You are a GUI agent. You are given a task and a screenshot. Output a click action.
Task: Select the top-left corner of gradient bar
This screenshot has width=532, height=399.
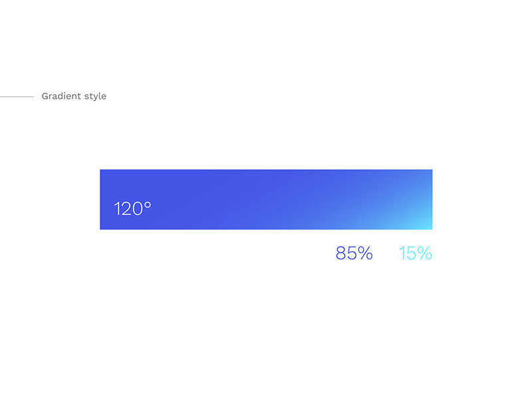[102, 171]
